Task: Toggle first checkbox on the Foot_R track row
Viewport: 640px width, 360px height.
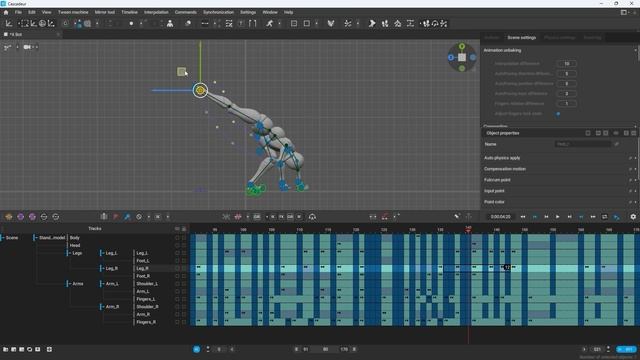Action: (x=177, y=276)
